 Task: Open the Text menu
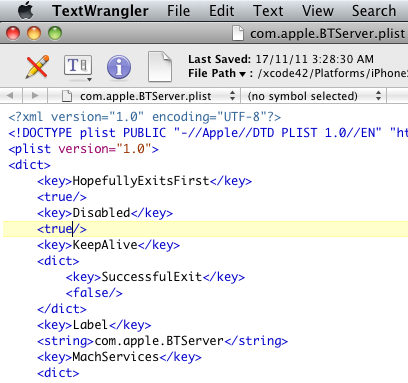coord(268,11)
